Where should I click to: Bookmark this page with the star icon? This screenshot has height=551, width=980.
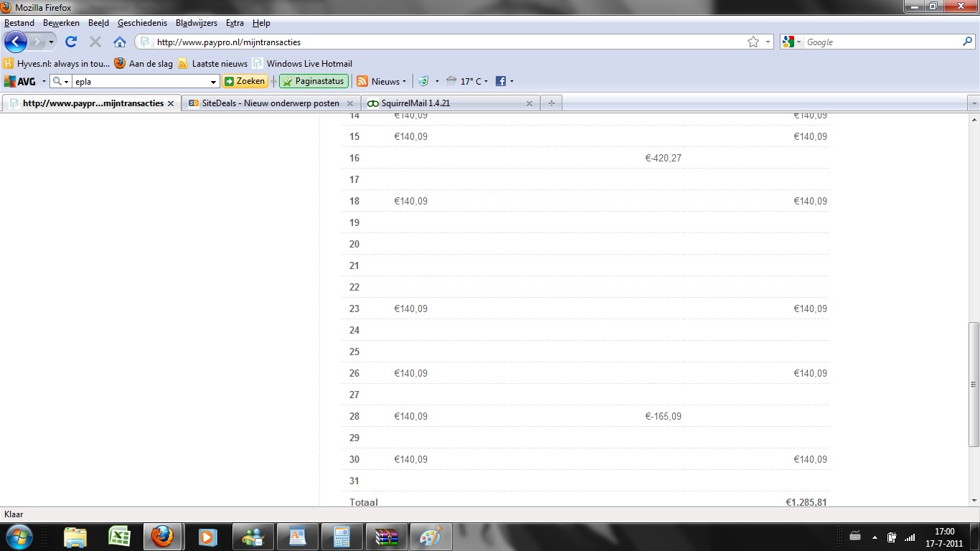753,42
